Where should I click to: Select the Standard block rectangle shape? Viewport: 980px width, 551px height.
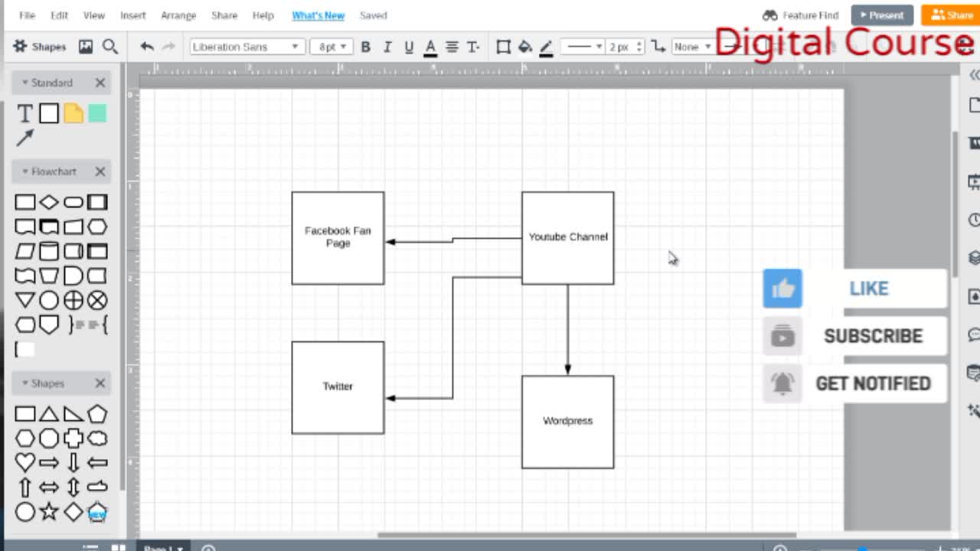[x=49, y=114]
